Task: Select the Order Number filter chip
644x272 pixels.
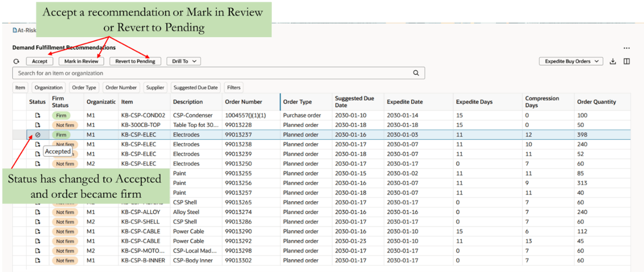Action: (x=121, y=88)
